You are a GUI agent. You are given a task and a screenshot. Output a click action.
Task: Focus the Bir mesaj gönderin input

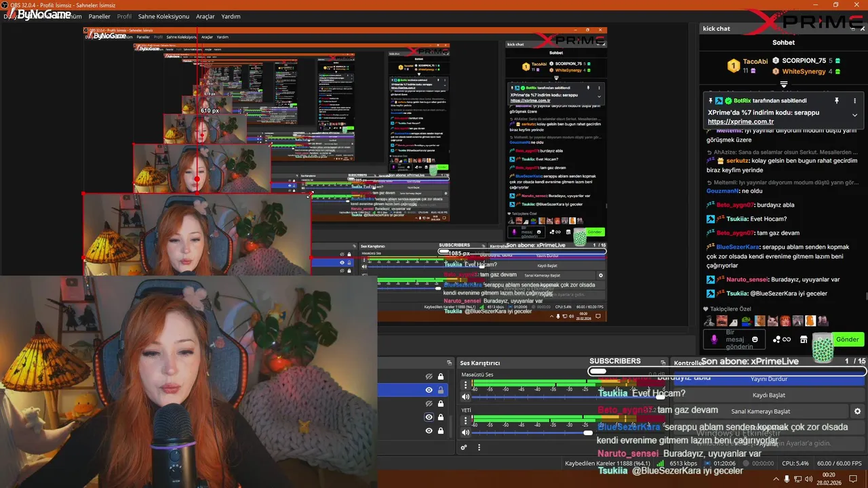click(735, 339)
